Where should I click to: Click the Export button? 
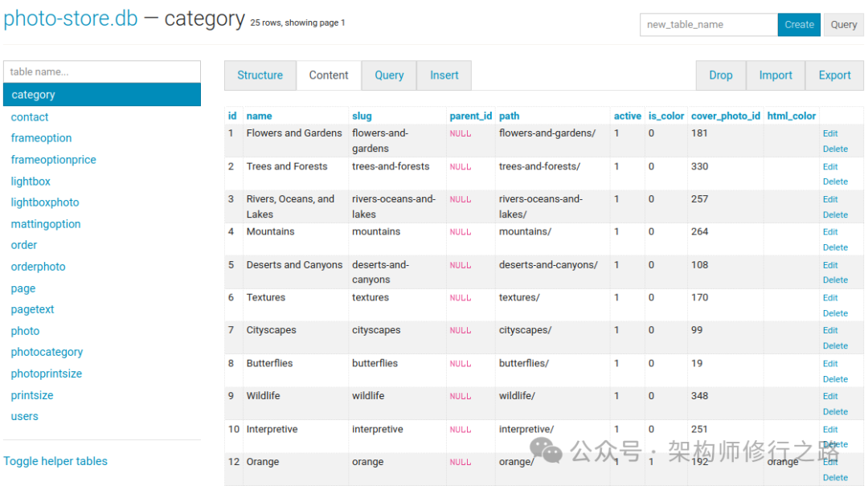tap(834, 76)
